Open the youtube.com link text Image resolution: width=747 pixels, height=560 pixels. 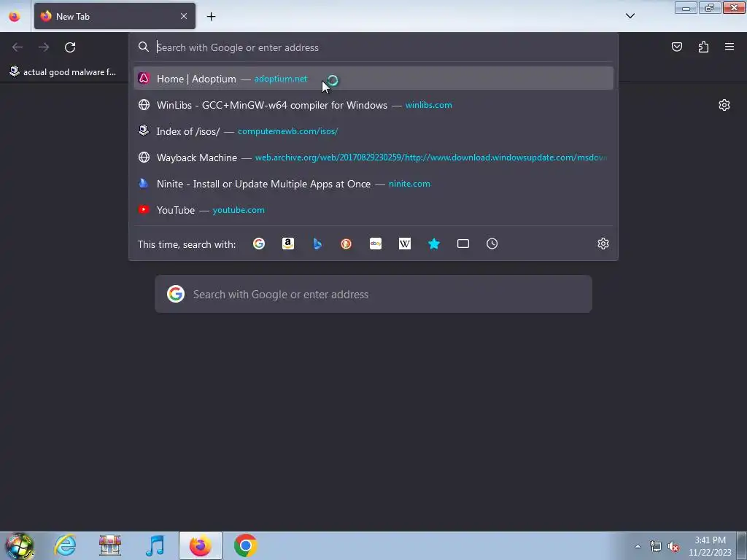pos(239,209)
